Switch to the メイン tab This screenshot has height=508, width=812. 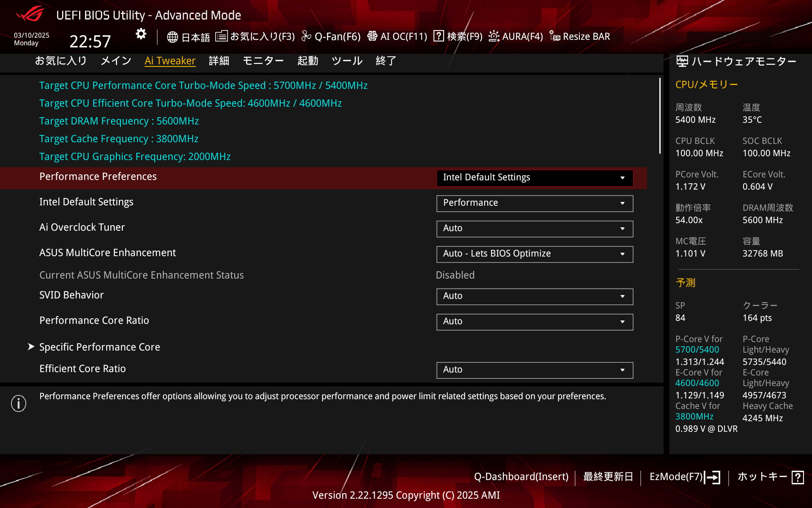point(116,61)
